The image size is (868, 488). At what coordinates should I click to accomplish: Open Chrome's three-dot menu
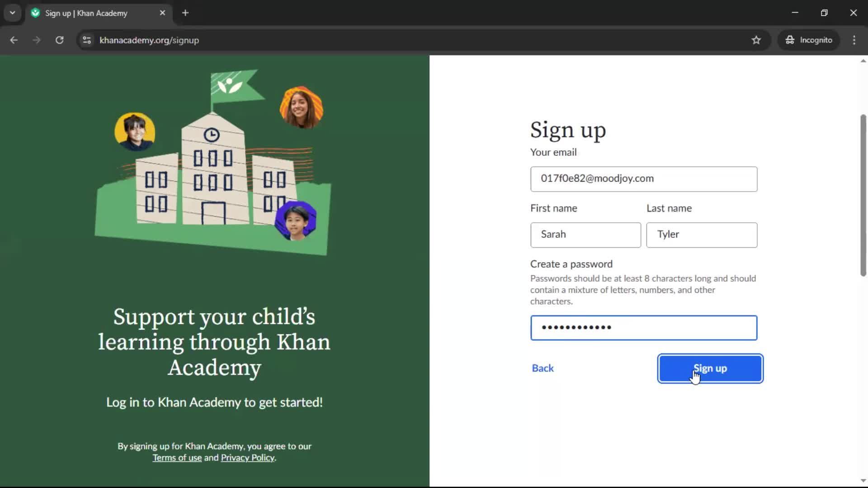click(854, 40)
